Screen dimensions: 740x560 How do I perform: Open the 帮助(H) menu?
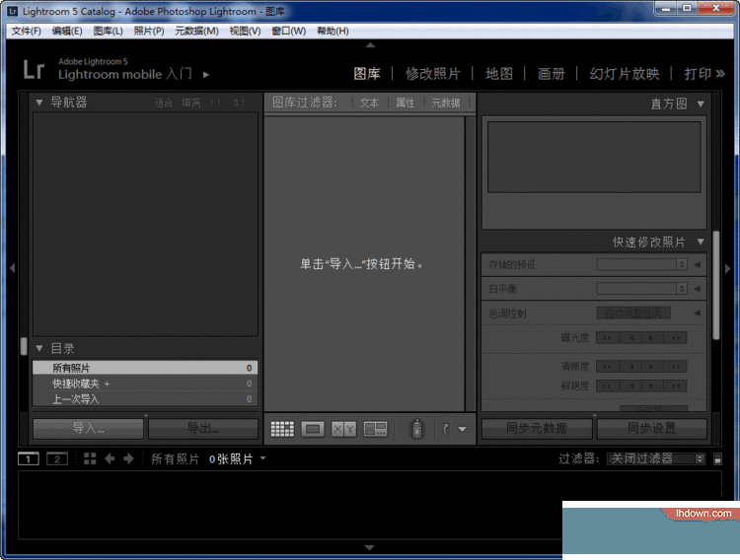333,32
